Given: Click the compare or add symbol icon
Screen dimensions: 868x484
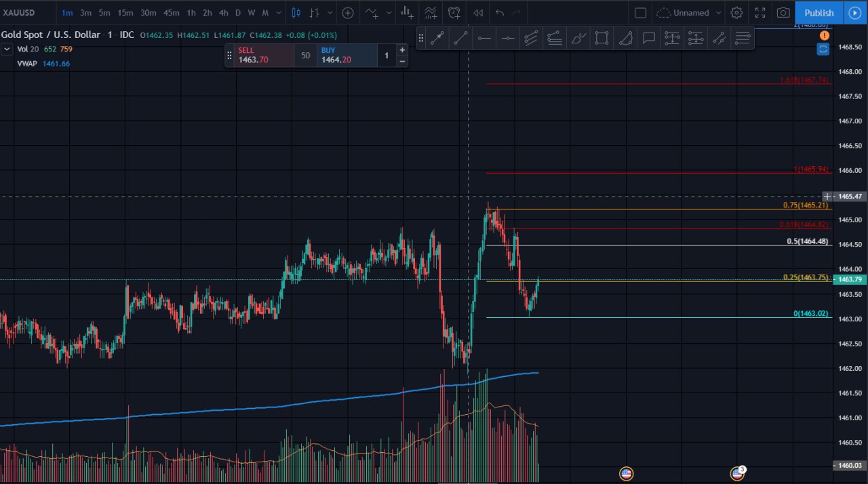Looking at the screenshot, I should (x=348, y=13).
